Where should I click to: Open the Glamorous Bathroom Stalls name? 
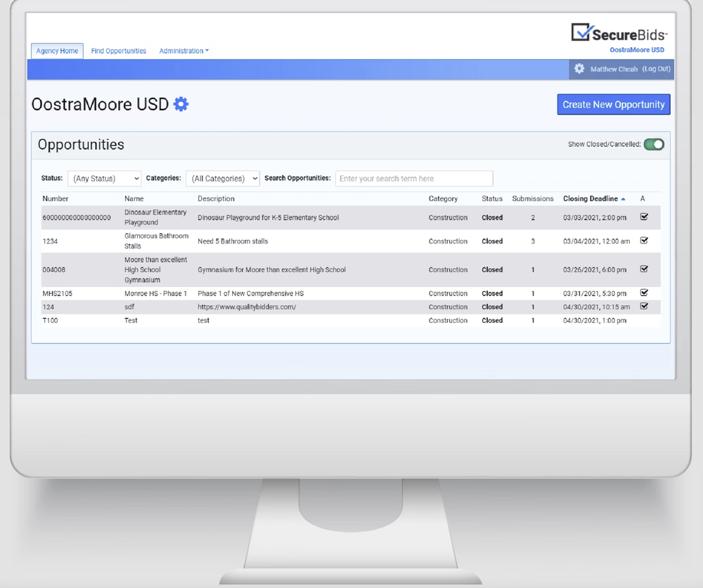click(157, 241)
